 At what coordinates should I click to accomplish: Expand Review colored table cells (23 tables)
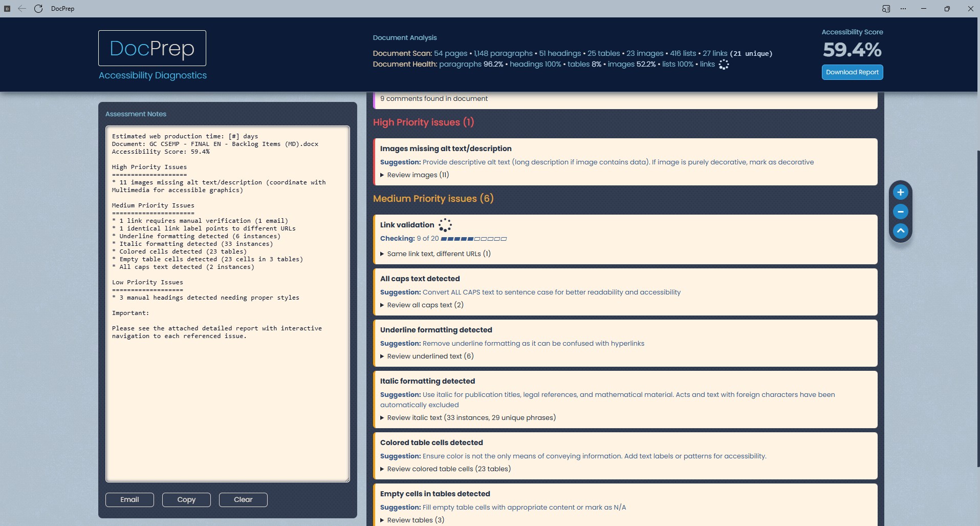448,469
